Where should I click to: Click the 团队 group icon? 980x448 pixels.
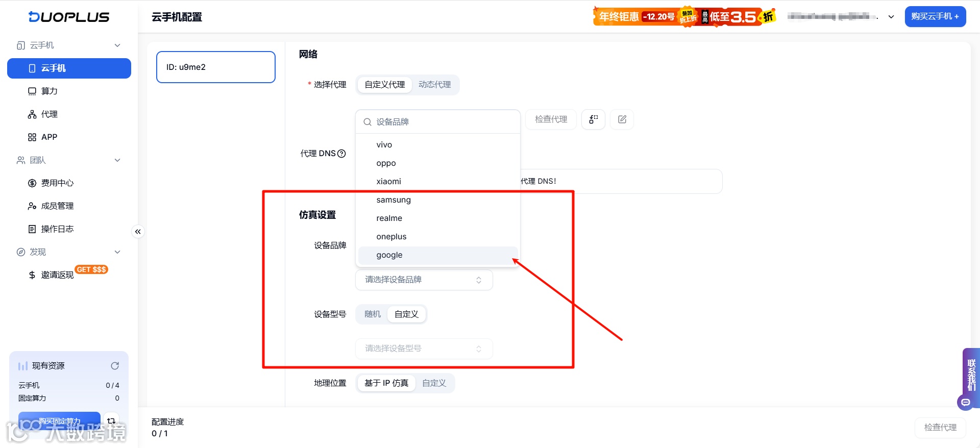[x=21, y=160]
